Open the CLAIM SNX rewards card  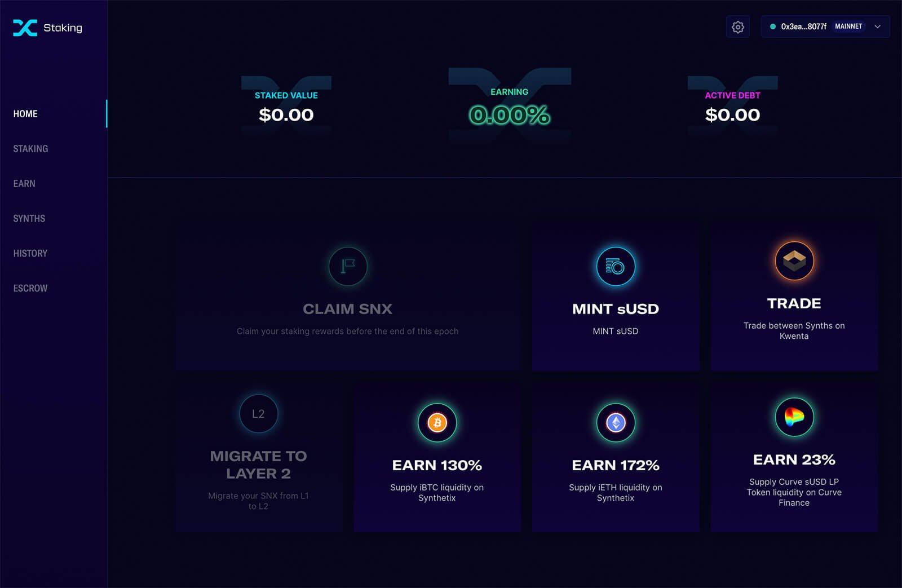(348, 296)
